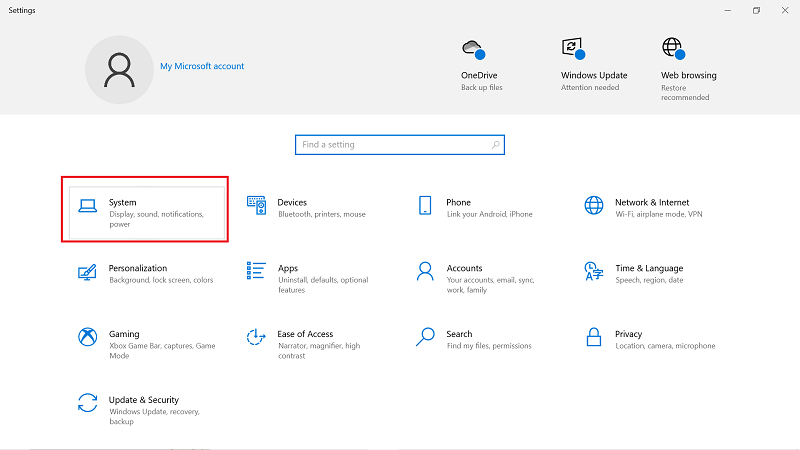
Task: Open the System settings laptop icon
Action: pyautogui.click(x=88, y=206)
